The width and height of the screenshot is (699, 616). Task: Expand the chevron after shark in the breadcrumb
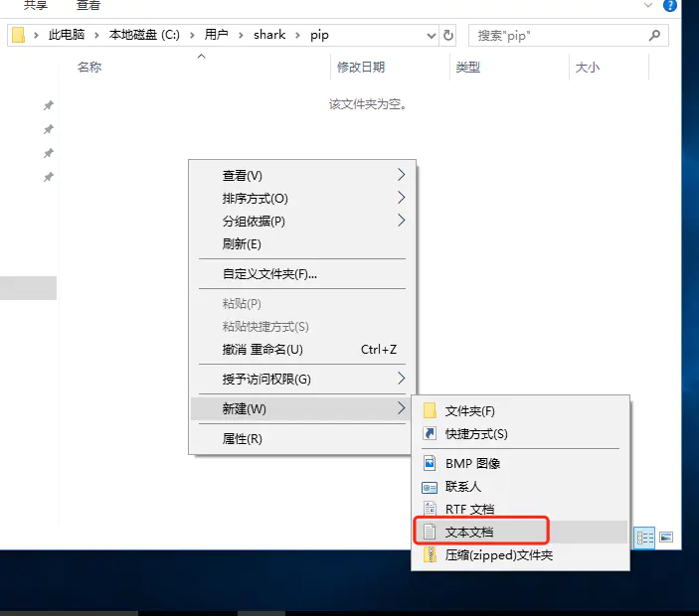click(x=297, y=35)
